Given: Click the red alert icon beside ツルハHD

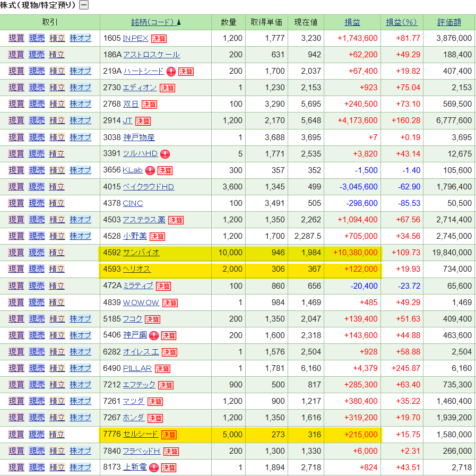Looking at the screenshot, I should pyautogui.click(x=165, y=154).
